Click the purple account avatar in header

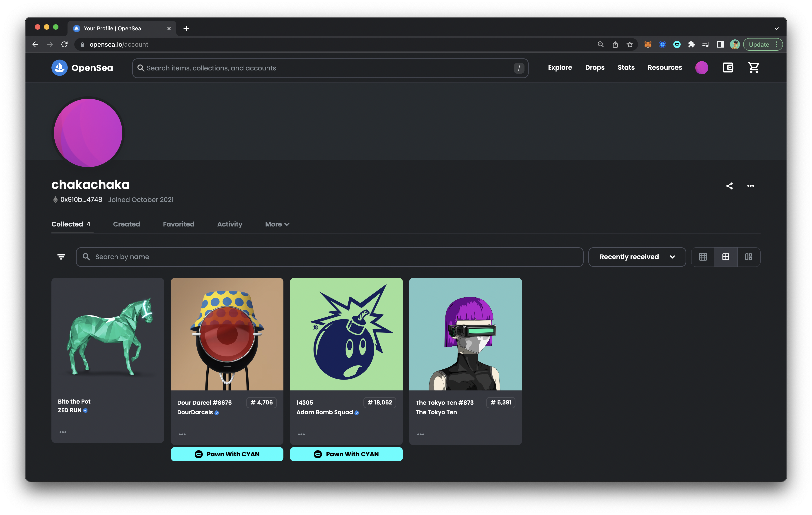[x=701, y=68]
